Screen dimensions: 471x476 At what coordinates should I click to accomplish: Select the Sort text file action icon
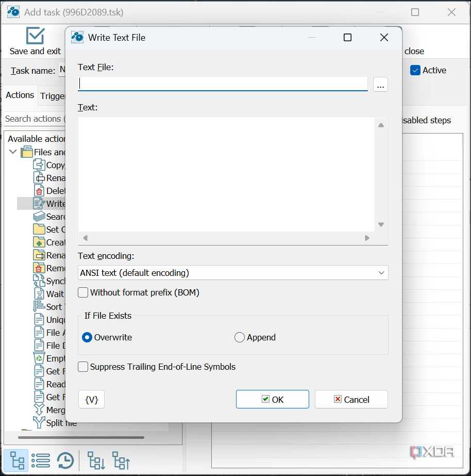tap(39, 307)
